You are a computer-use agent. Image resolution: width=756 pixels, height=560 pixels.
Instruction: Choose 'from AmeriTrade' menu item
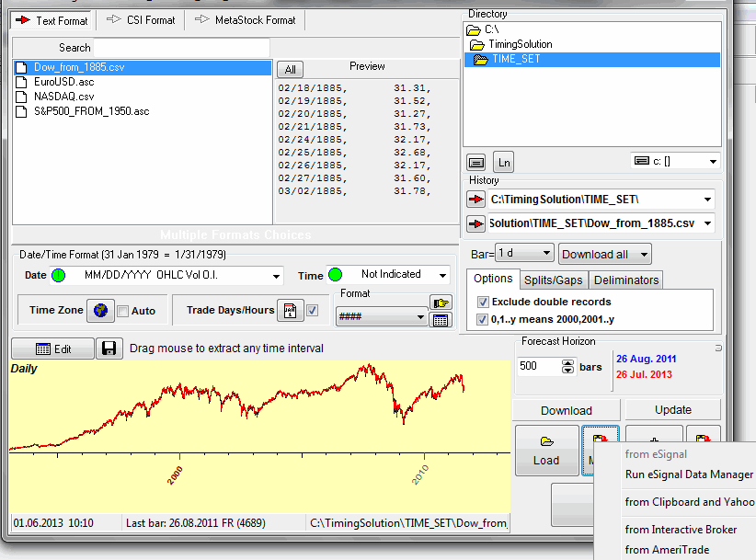pyautogui.click(x=667, y=550)
